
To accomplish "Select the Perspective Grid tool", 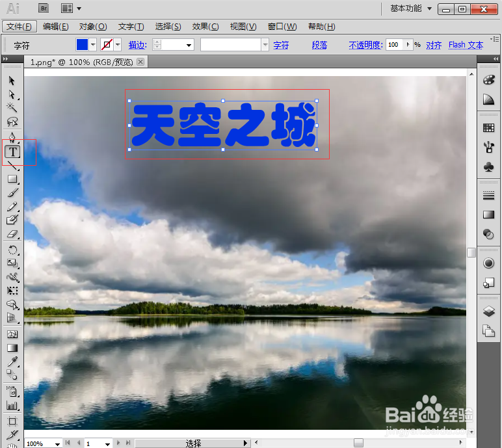I will pyautogui.click(x=12, y=318).
